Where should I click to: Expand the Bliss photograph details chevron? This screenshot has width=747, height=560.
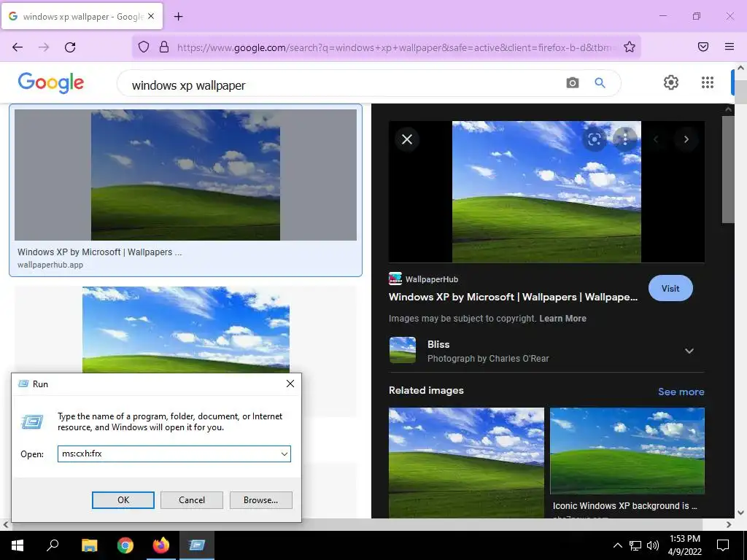[x=689, y=351]
